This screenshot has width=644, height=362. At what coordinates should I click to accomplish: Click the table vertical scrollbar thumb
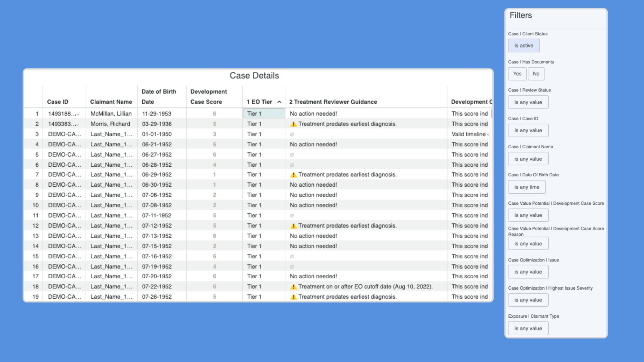[x=491, y=114]
